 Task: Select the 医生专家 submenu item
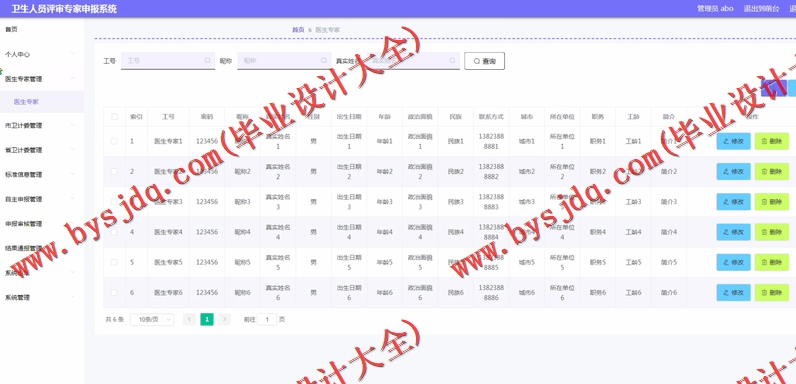pyautogui.click(x=42, y=102)
